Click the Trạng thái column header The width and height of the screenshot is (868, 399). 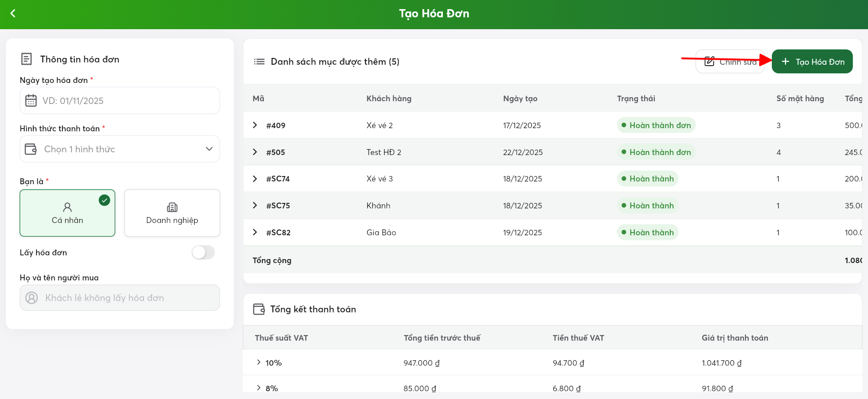(636, 98)
